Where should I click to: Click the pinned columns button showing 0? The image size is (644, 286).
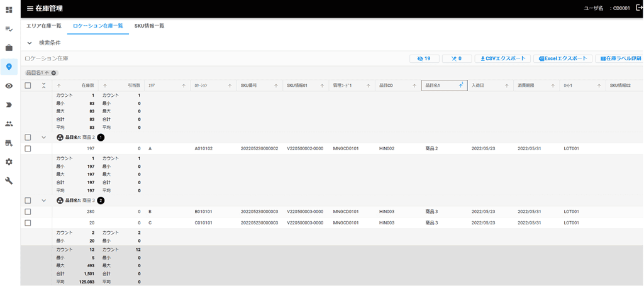point(457,58)
